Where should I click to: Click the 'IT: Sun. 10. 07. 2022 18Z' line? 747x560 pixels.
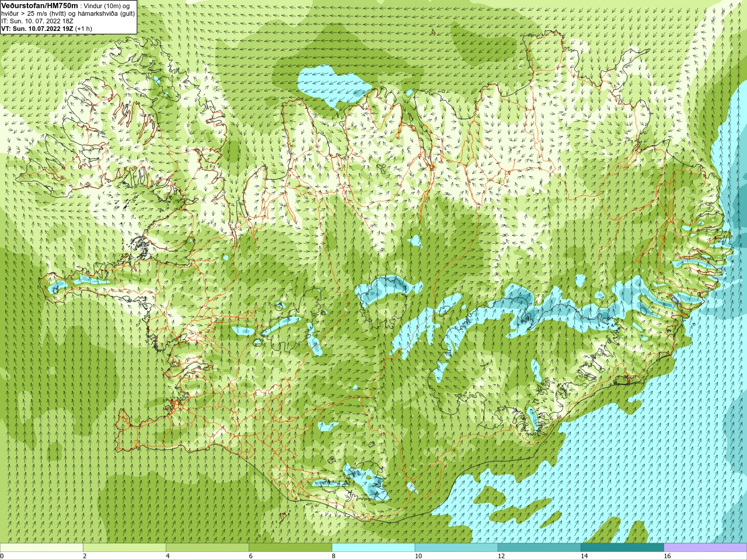37,20
